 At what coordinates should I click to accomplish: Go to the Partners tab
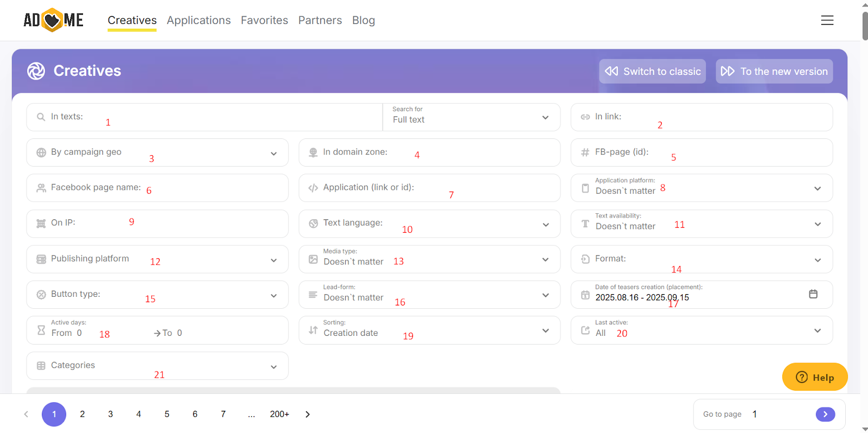(x=320, y=21)
